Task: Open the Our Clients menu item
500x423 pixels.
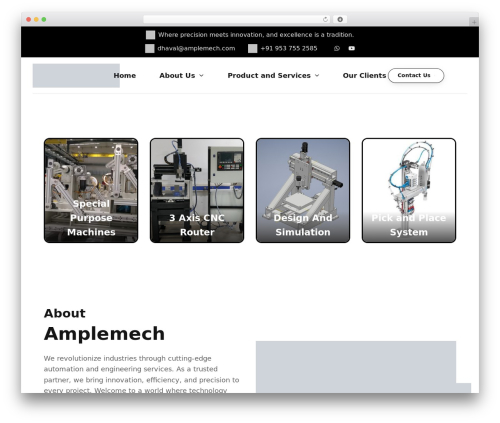Action: (x=364, y=76)
